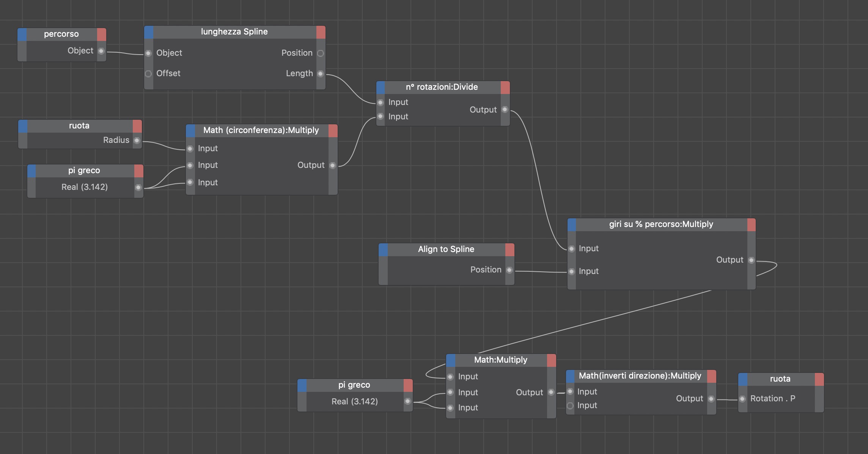
Task: Click the unconnected Position output port on lunghezza Spline
Action: pyautogui.click(x=321, y=53)
